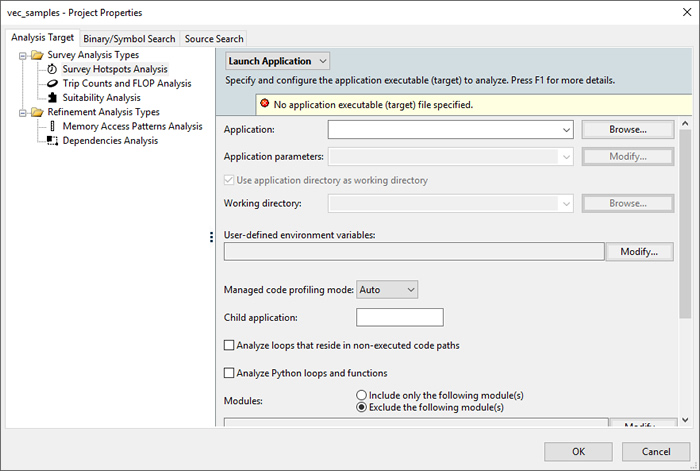Switch to the Source Search tab
The width and height of the screenshot is (700, 471).
coord(214,38)
